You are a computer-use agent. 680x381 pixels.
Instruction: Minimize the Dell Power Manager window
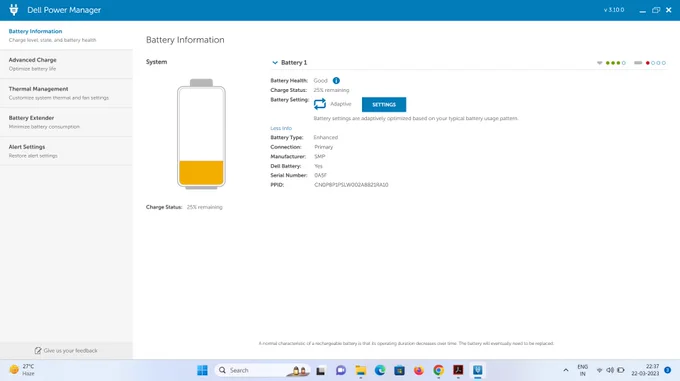point(642,10)
